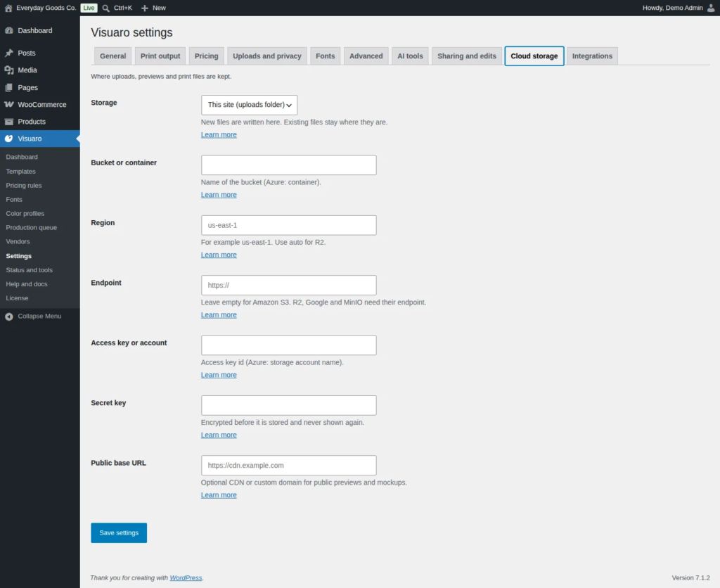The width and height of the screenshot is (720, 588).
Task: Open Color profiles submenu item
Action: coord(25,214)
